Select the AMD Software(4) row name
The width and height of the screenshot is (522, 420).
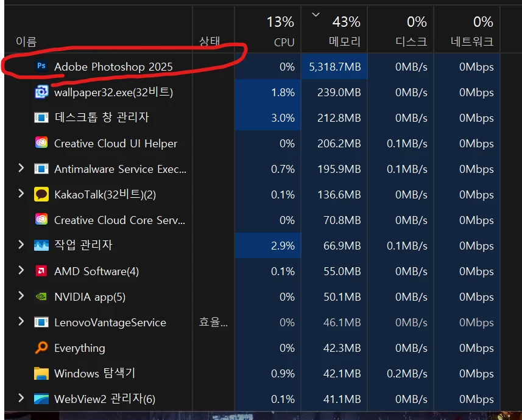[x=97, y=271]
